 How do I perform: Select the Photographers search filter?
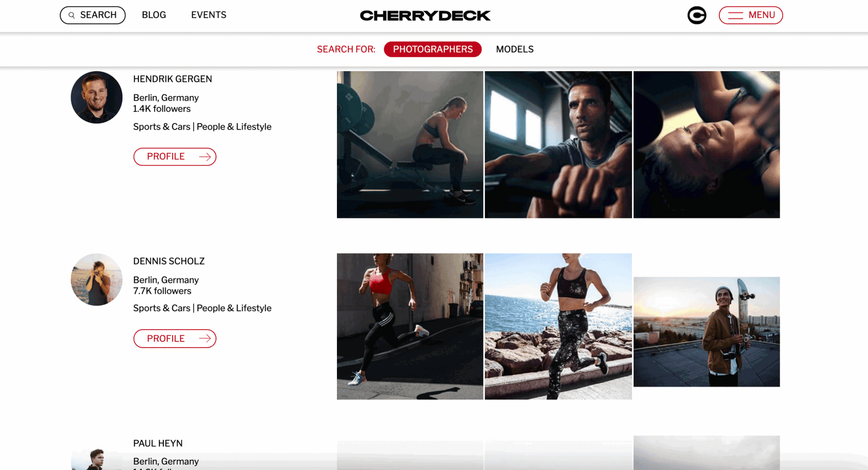pyautogui.click(x=432, y=49)
